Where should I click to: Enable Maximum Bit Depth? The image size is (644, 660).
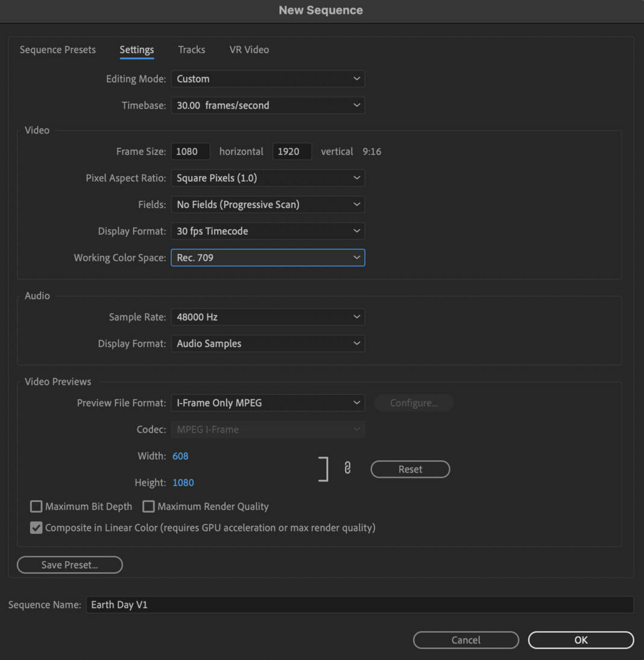[x=36, y=506]
